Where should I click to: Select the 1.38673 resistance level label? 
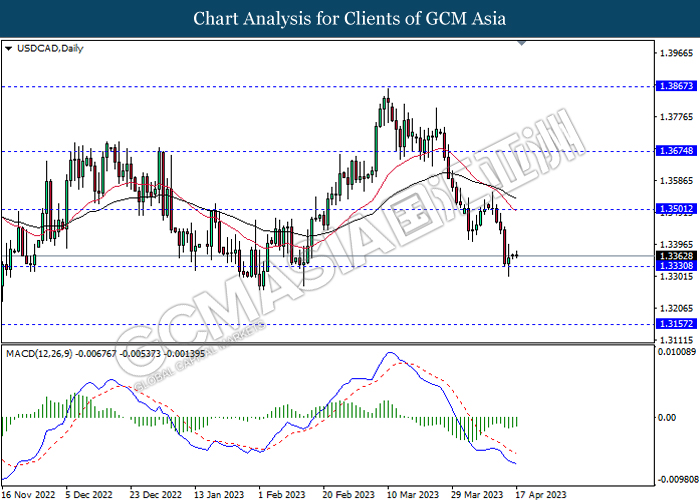[676, 86]
